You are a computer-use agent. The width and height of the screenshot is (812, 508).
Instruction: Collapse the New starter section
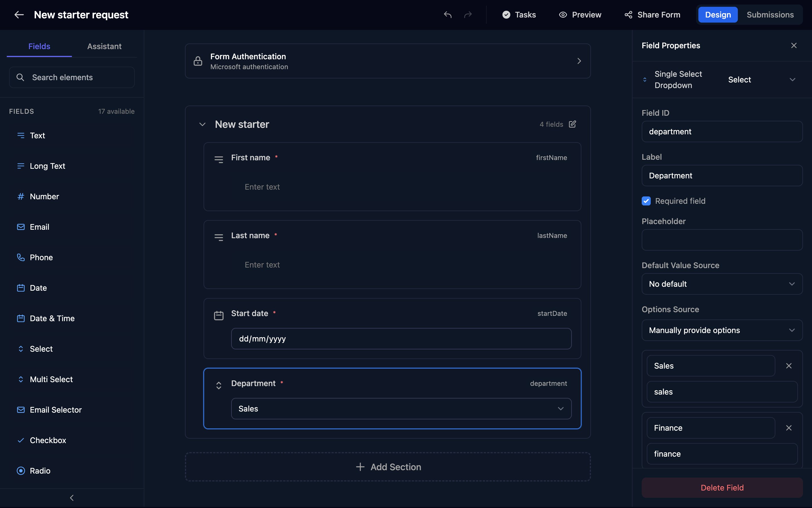coord(202,124)
